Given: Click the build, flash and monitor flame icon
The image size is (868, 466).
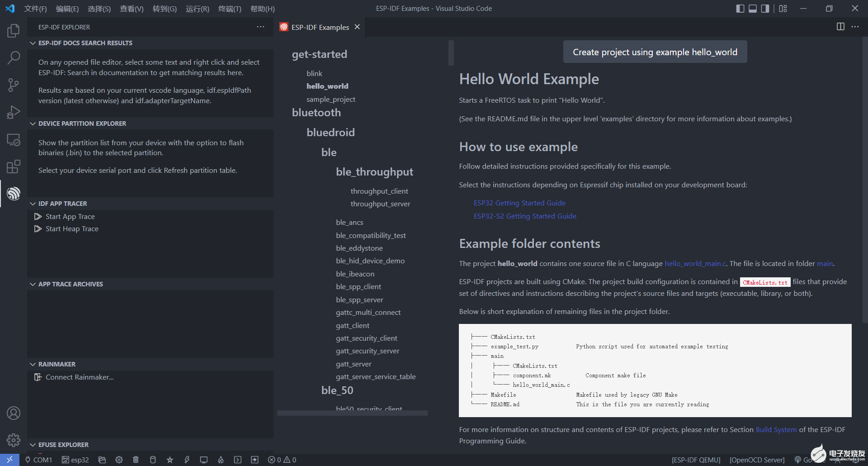Looking at the screenshot, I should pos(221,460).
